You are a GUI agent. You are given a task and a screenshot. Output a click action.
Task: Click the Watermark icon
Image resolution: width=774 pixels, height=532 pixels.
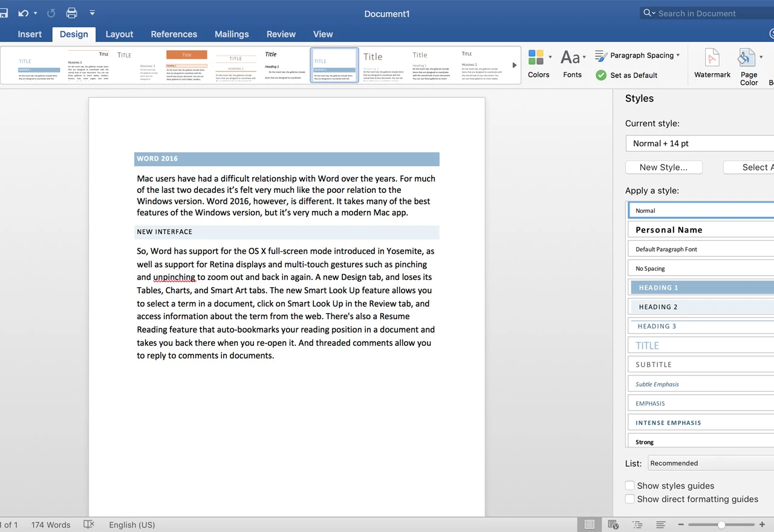click(712, 59)
